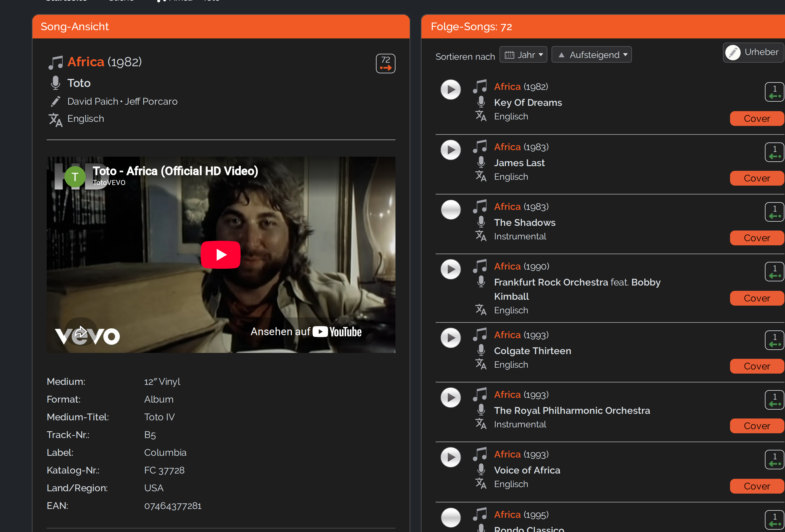Click origin-count icon for Royal Philharmonic Orchestra

point(775,400)
